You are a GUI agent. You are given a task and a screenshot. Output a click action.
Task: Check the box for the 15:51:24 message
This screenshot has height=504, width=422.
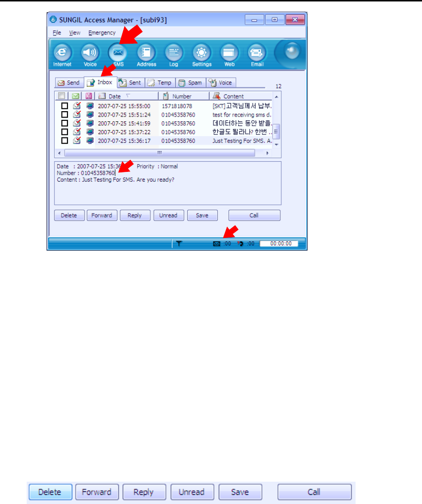click(65, 115)
